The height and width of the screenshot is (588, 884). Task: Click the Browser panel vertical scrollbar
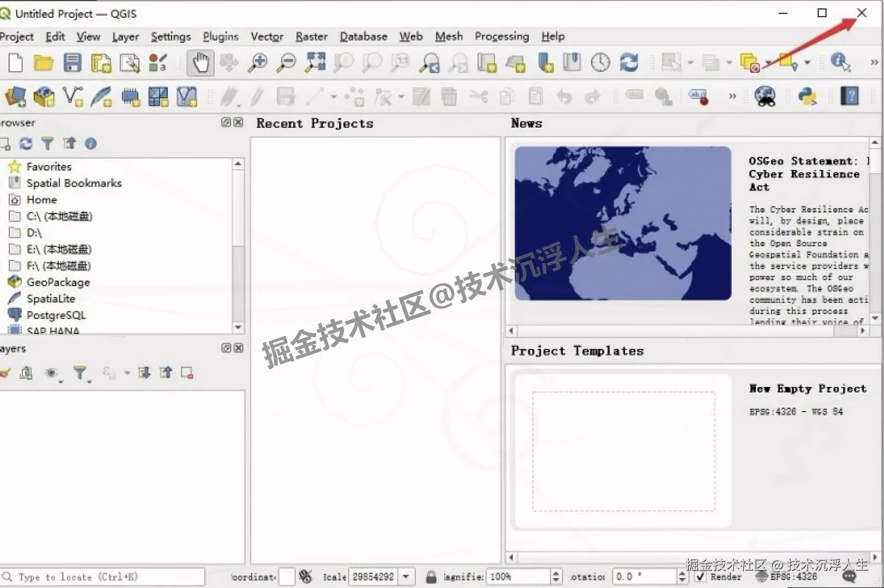coord(238,245)
